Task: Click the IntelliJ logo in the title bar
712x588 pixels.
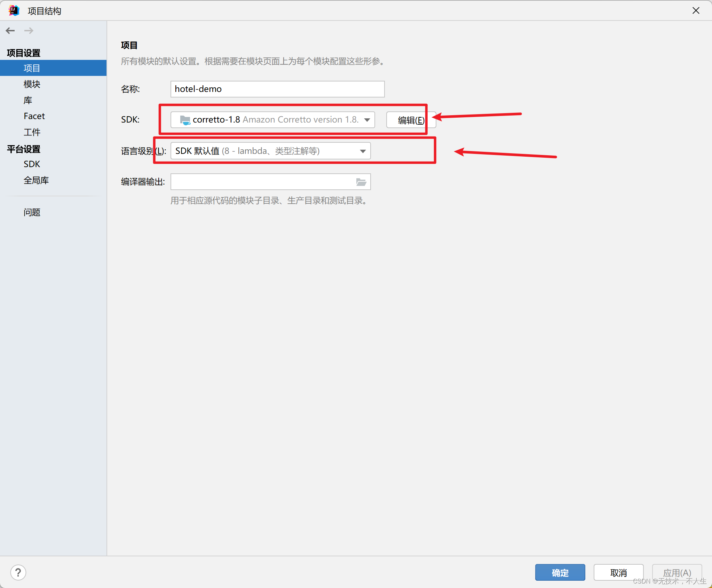Action: click(x=14, y=11)
